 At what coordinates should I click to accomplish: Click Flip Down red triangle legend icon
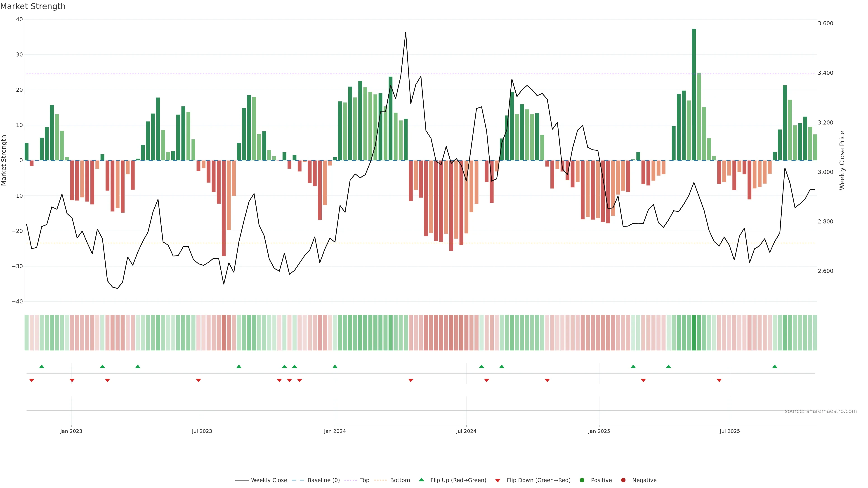(x=498, y=480)
